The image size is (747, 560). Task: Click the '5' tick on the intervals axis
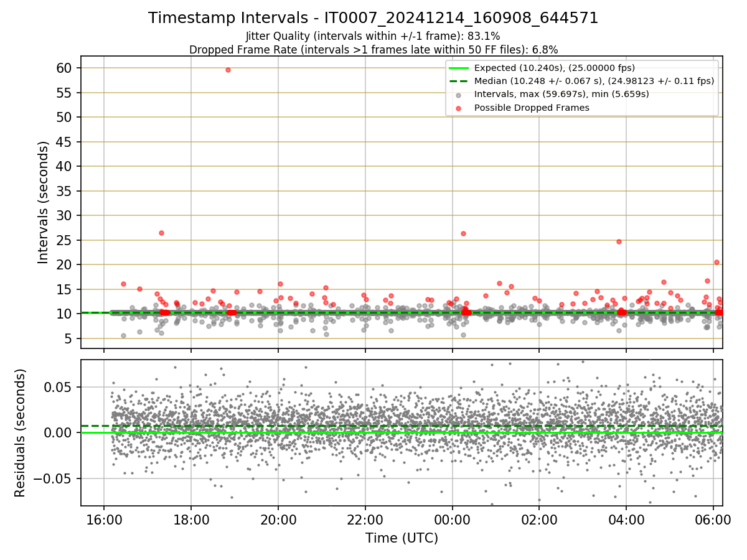click(x=70, y=338)
